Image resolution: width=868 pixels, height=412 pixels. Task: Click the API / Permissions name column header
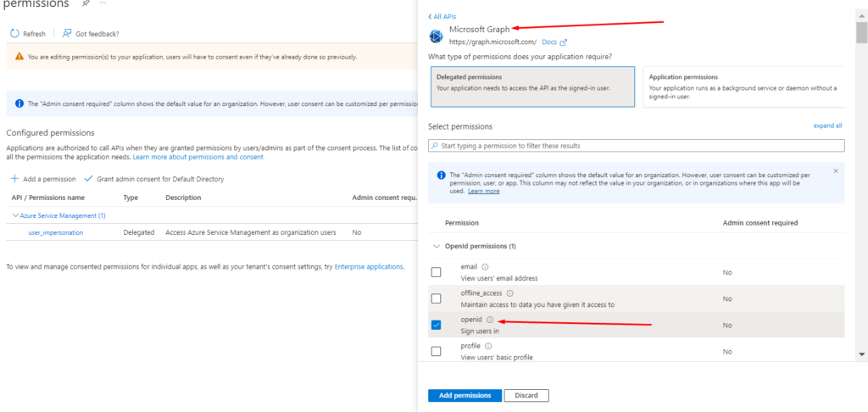(48, 198)
